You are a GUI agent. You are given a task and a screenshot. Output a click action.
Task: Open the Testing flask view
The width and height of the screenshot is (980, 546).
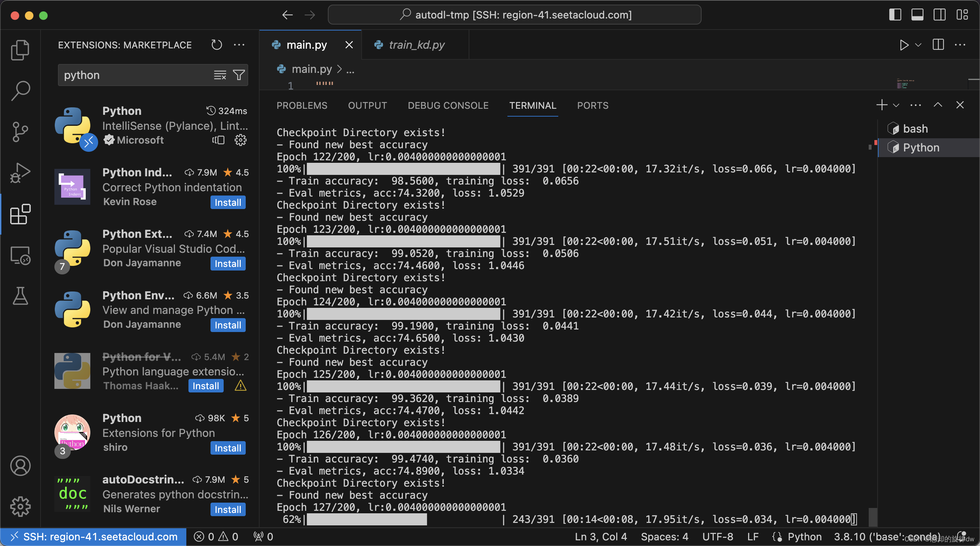pos(20,296)
